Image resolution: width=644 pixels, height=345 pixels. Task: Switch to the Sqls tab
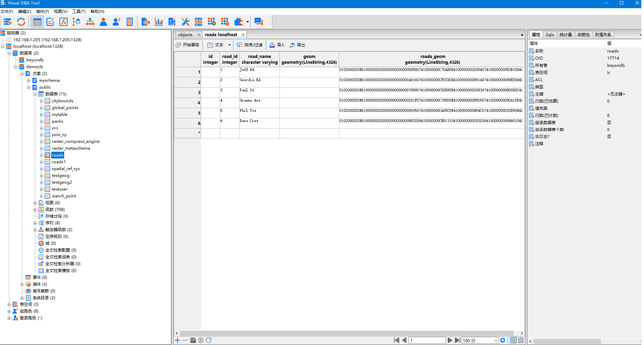pyautogui.click(x=549, y=35)
